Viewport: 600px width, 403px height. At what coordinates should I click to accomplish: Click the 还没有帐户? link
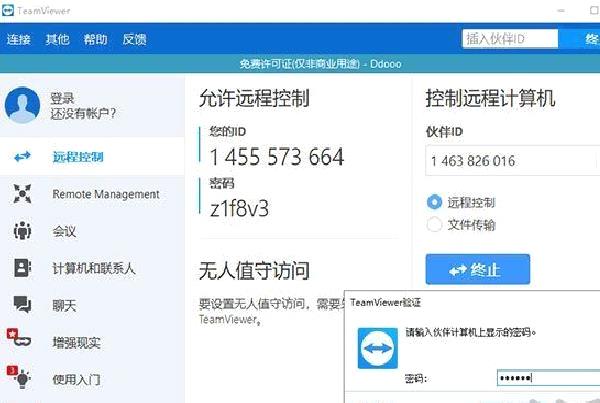point(83,114)
